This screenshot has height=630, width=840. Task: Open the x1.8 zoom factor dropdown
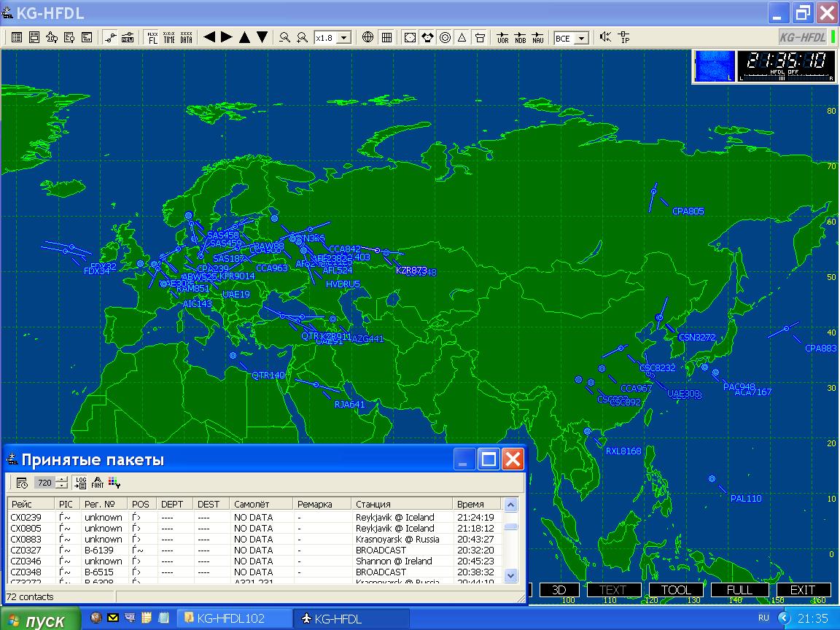344,38
